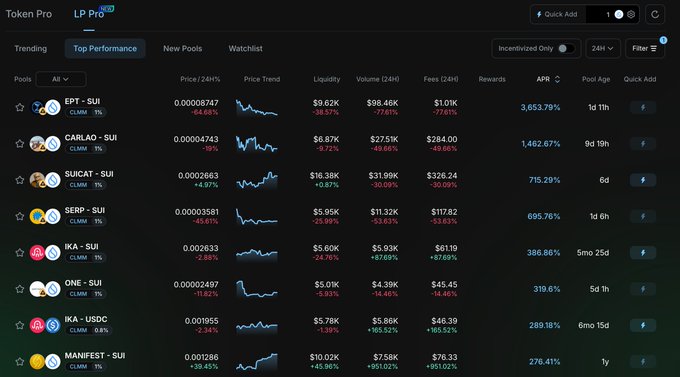Click the 5mo 25d pool age
Screen dimensions: 680x377
(x=593, y=252)
